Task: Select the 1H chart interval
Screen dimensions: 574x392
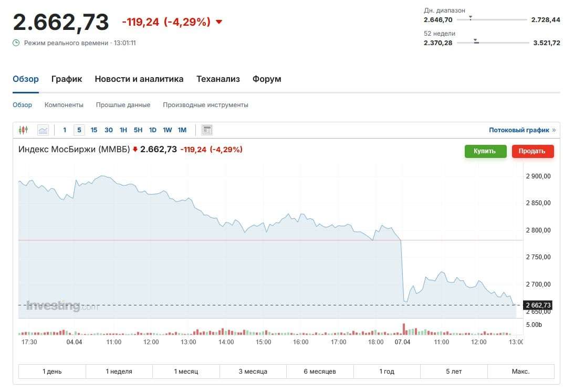Action: point(123,130)
